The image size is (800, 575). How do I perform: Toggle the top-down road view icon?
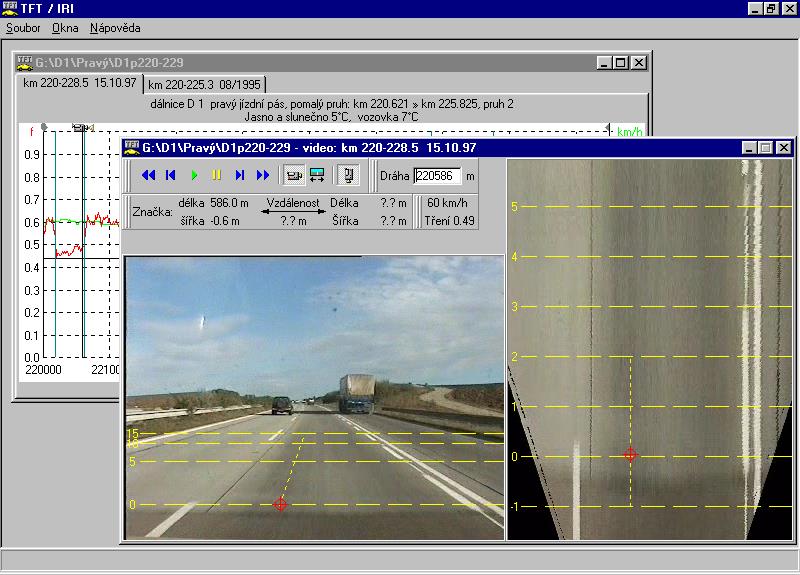[x=348, y=176]
